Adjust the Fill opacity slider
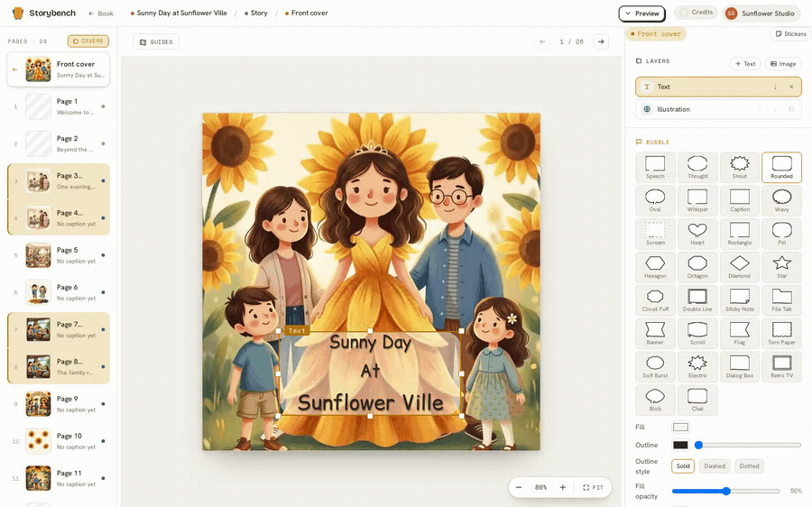 tap(725, 491)
